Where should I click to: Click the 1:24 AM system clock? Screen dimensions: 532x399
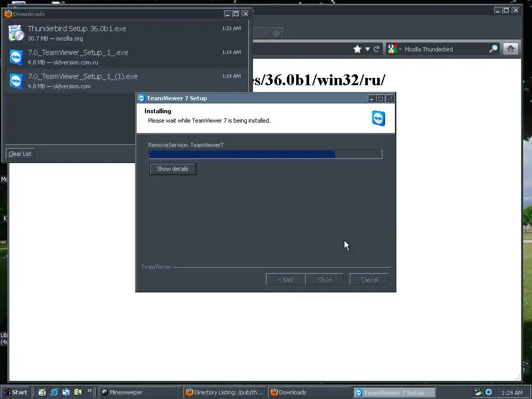(x=512, y=393)
